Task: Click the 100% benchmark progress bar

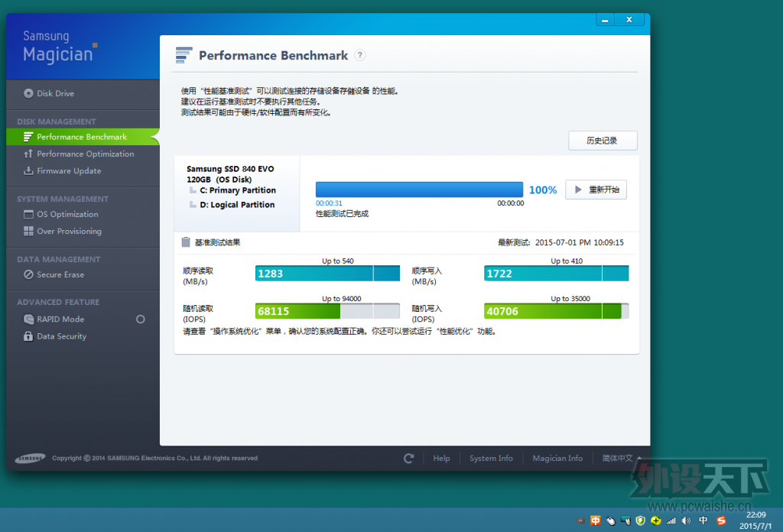Action: pyautogui.click(x=419, y=190)
